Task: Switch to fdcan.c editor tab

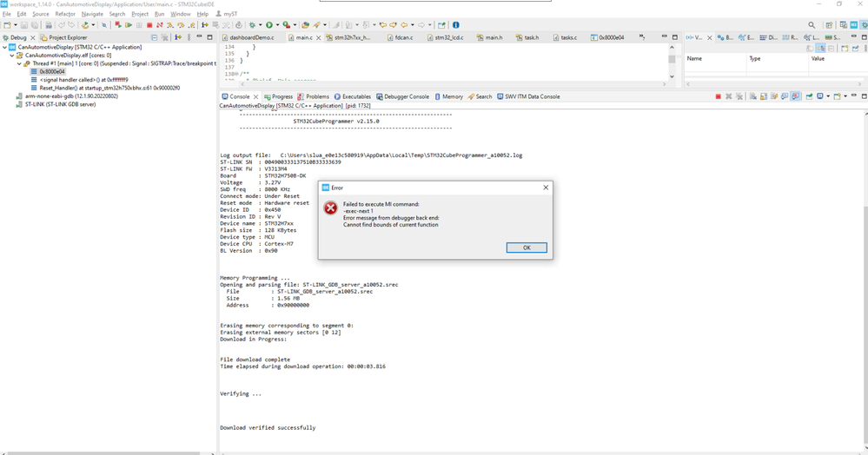Action: point(400,37)
